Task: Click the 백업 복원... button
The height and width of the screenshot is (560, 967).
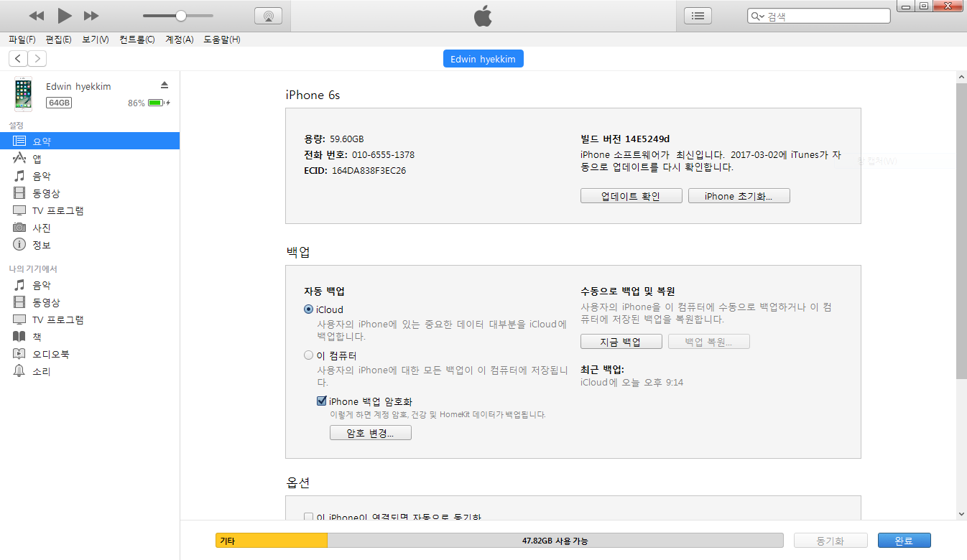Action: (708, 342)
